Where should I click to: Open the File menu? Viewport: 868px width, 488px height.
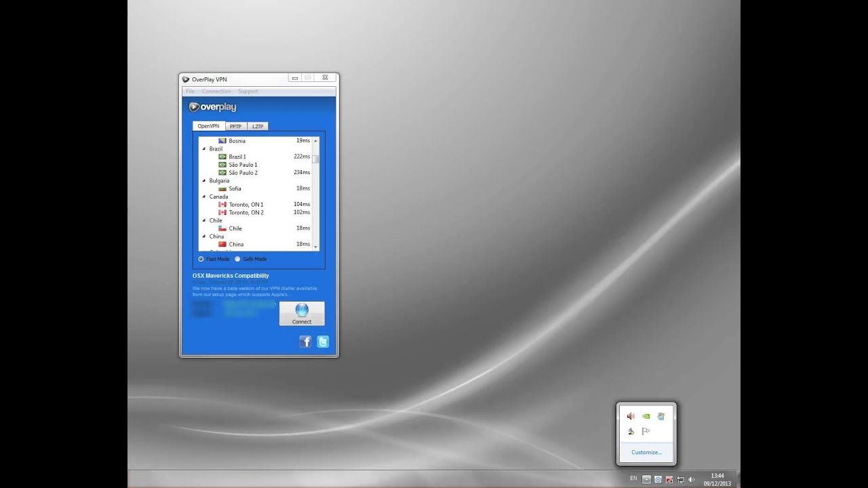click(190, 91)
